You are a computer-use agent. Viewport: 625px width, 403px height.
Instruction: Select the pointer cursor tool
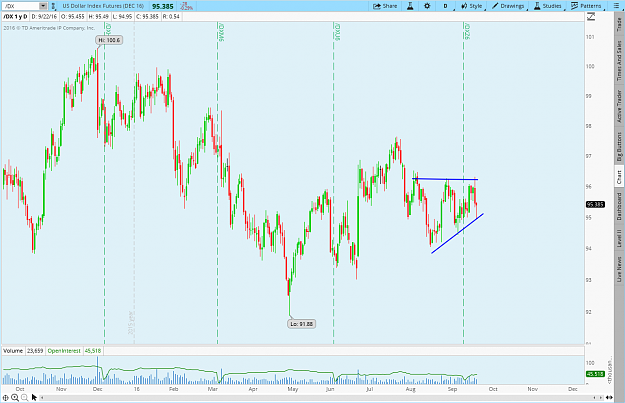click(34, 397)
